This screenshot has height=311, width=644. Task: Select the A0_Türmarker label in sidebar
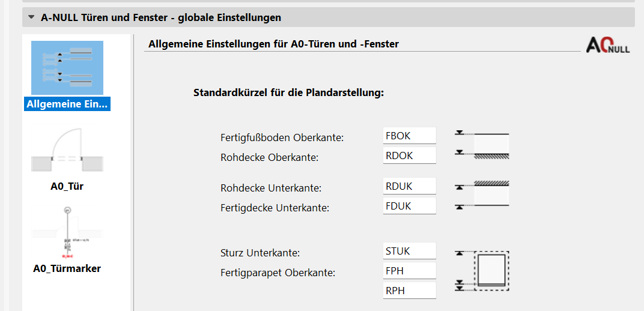(67, 269)
